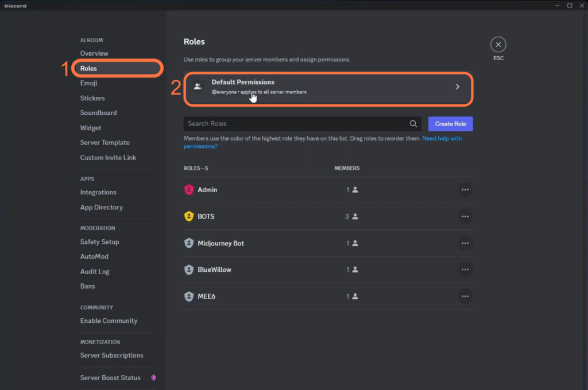Open the three-dot menu for BOTS role
Viewport: 588px width, 390px height.
[x=465, y=216]
